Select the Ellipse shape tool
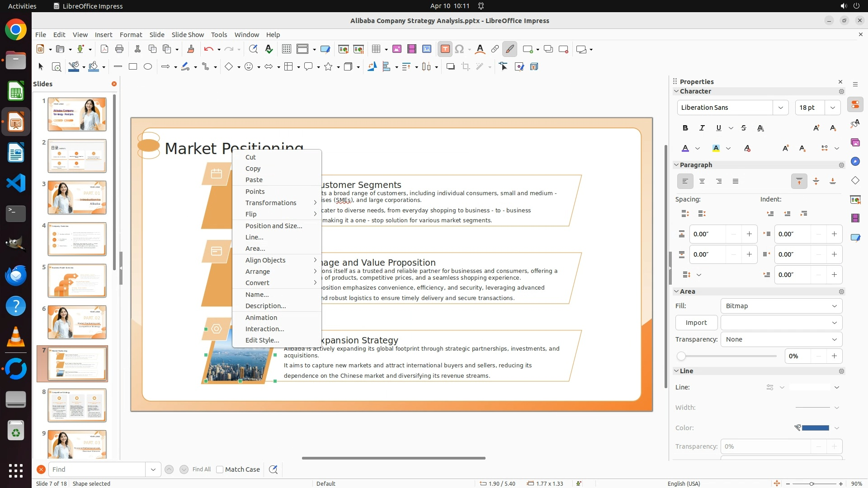This screenshot has height=488, width=868. click(x=148, y=67)
